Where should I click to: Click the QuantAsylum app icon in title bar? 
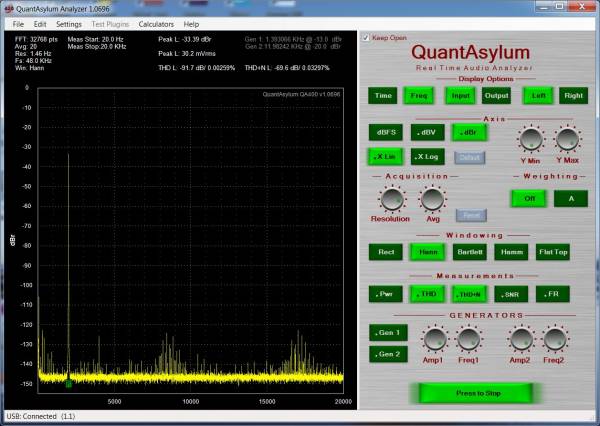(x=9, y=8)
